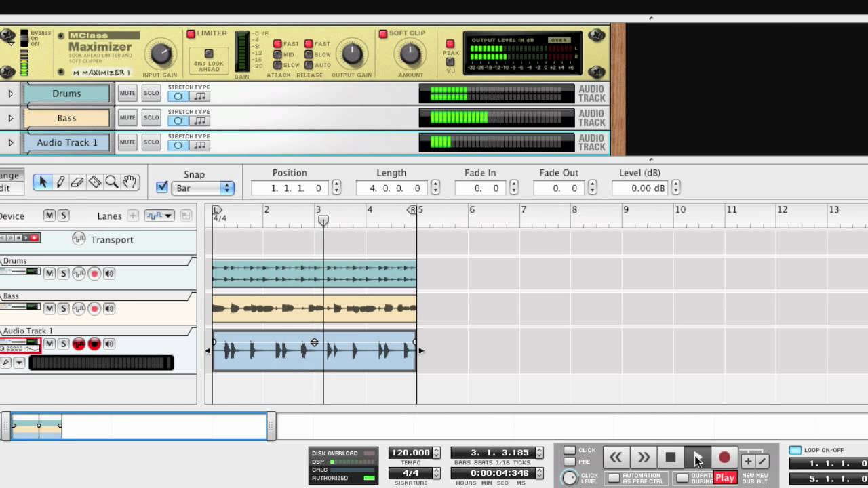Click the Input Gain knob
This screenshot has width=868, height=488.
pyautogui.click(x=160, y=54)
